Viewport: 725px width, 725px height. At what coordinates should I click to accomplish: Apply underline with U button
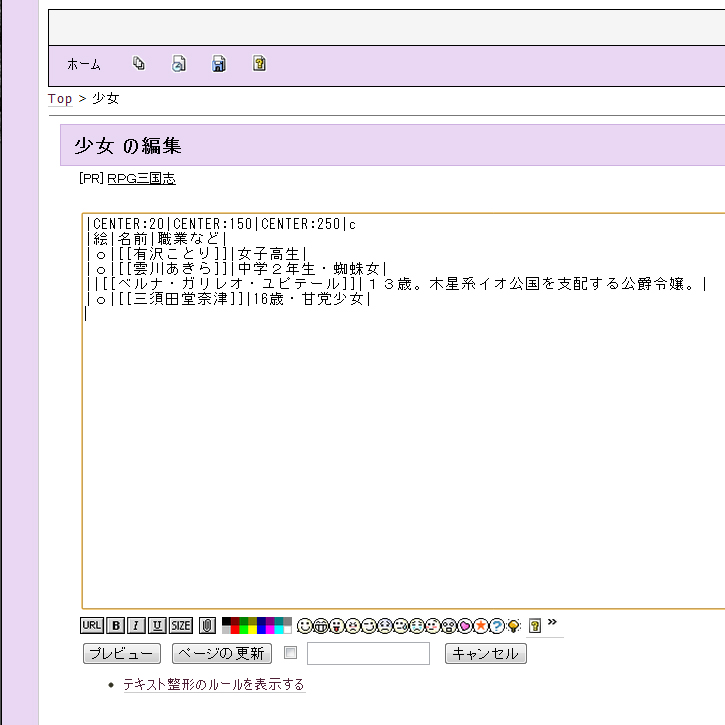[157, 626]
